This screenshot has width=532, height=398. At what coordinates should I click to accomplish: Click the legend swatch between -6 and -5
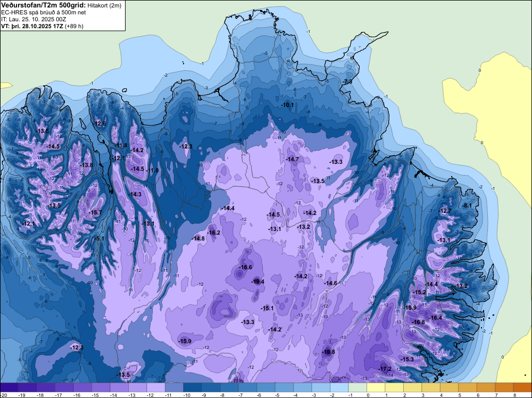coord(266,387)
